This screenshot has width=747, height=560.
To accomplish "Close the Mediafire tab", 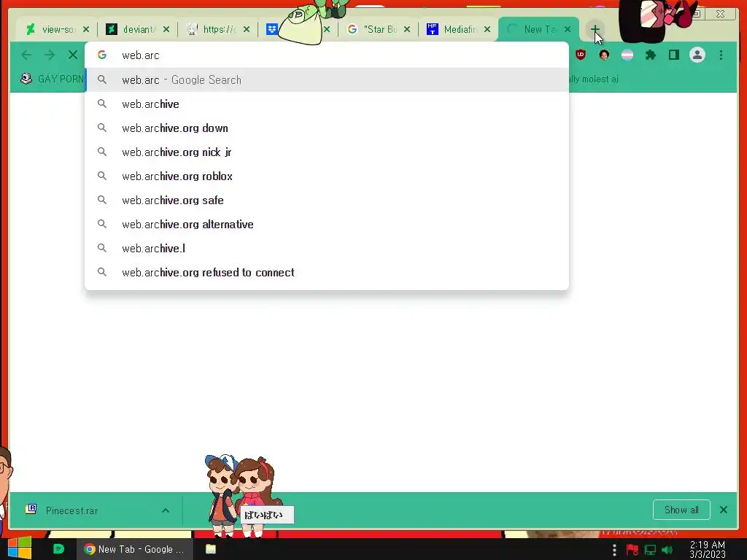I will click(487, 29).
